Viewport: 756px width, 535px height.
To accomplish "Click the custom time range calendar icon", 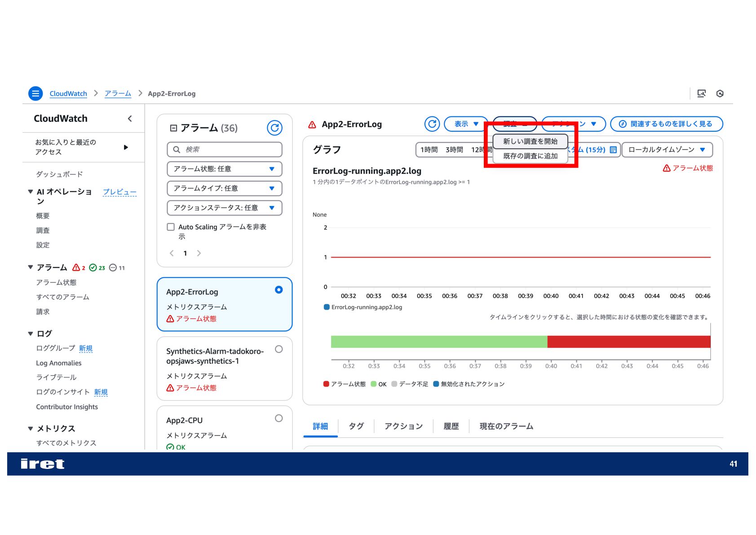I will click(x=613, y=150).
